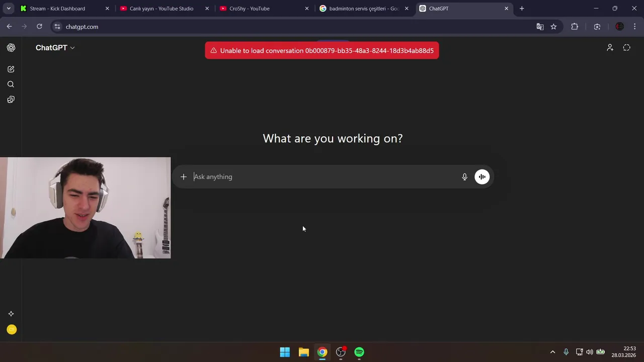Open Chrome three-dot menu

pos(635,27)
